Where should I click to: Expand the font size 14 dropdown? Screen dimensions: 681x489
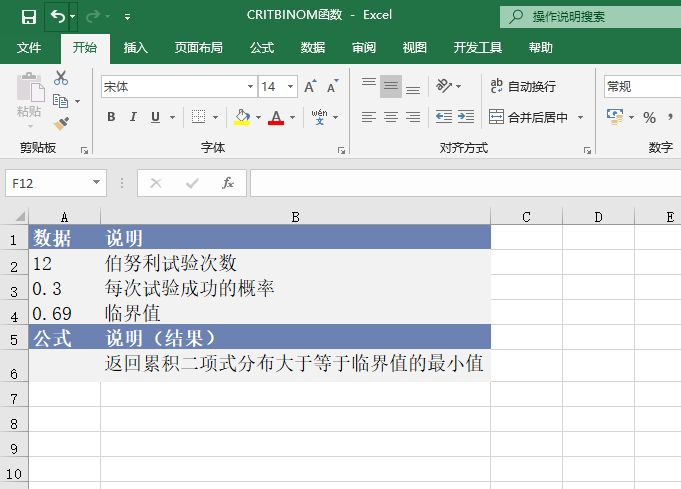click(x=291, y=87)
